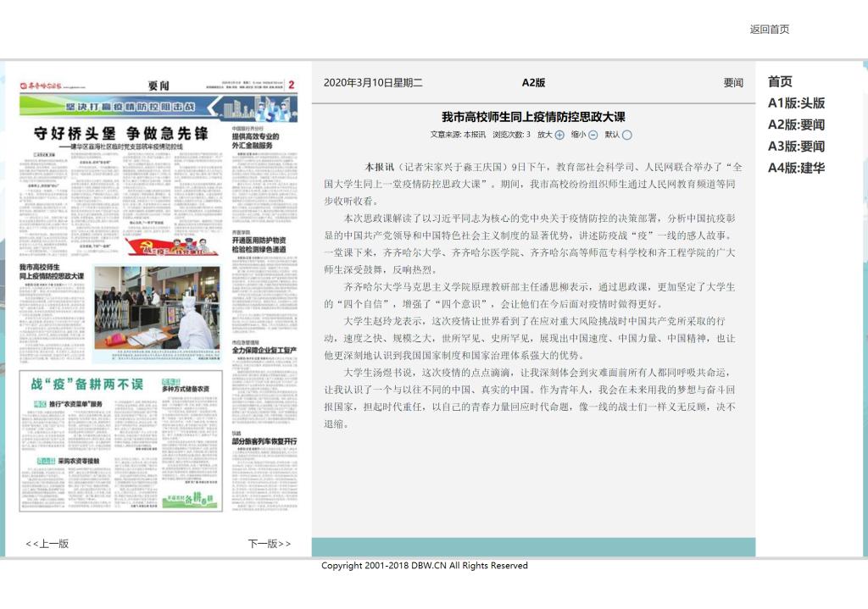This screenshot has height=609, width=868.
Task: Open A3版:要闻 in the page list
Action: tap(796, 147)
